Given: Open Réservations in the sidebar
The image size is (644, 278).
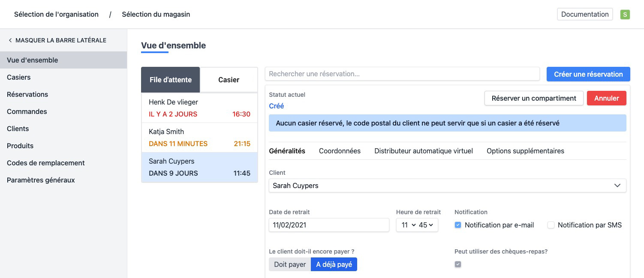Looking at the screenshot, I should [27, 94].
